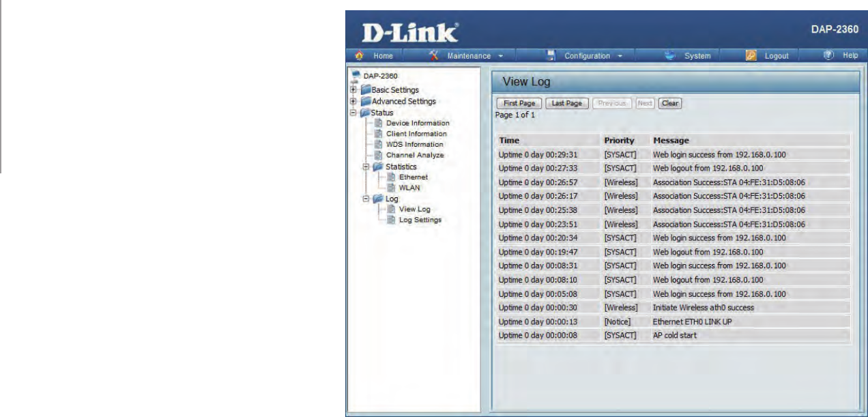
Task: Select Logout in the top menu
Action: [777, 56]
